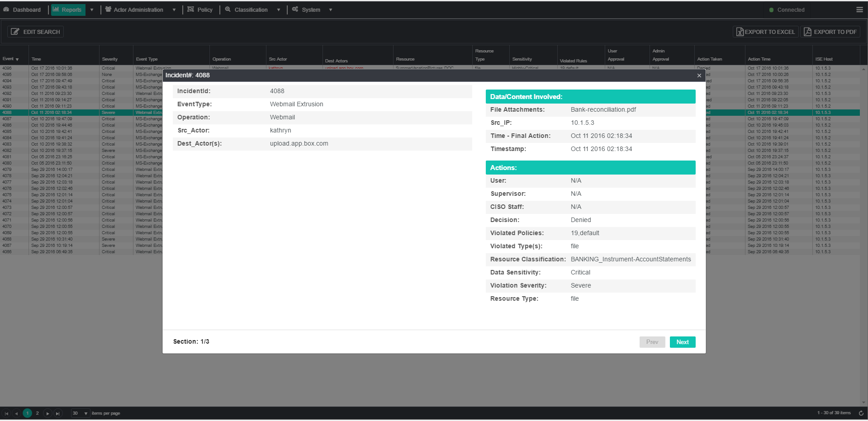The image size is (868, 421).
Task: Click the Event sort arrow indicator
Action: pyautogui.click(x=17, y=60)
